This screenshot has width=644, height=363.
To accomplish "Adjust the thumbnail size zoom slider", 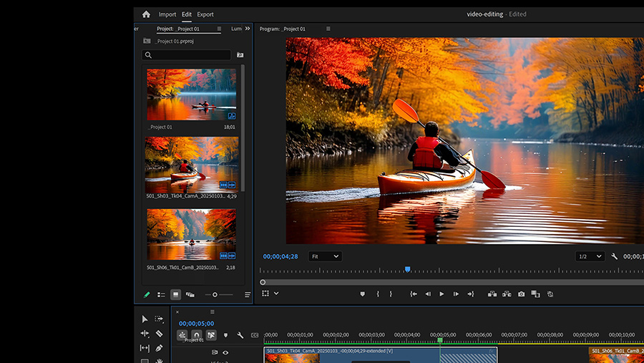I will point(215,294).
